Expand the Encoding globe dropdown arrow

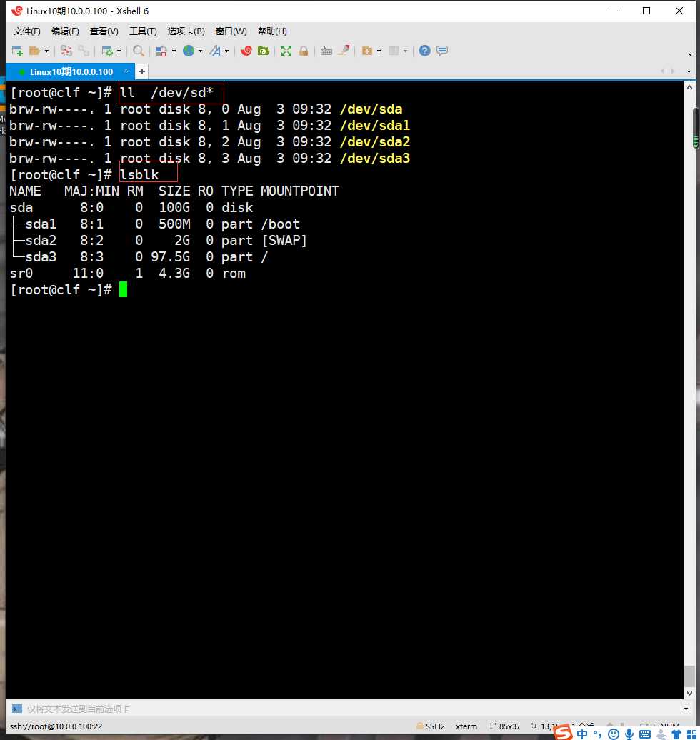pos(200,51)
